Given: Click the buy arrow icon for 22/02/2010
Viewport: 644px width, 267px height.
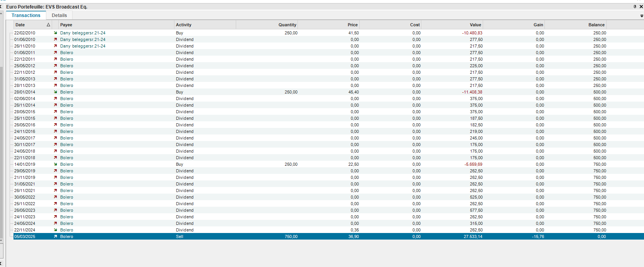Looking at the screenshot, I should 56,33.
